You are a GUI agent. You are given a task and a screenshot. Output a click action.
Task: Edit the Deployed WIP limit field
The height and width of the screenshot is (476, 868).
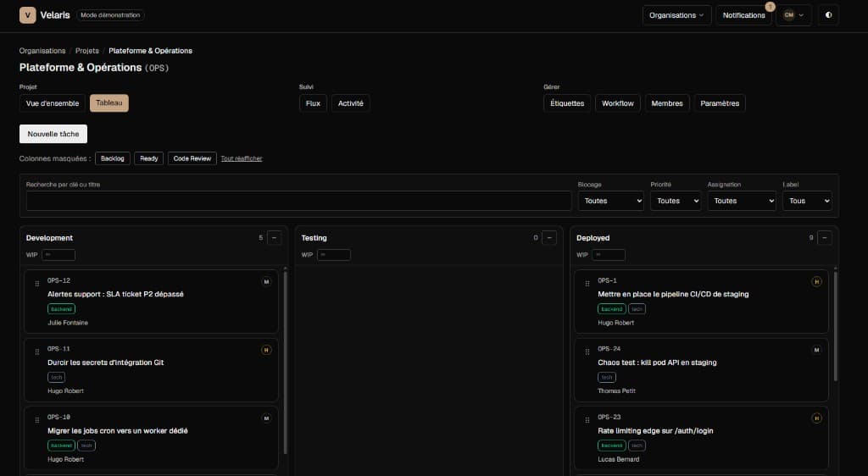tap(609, 255)
